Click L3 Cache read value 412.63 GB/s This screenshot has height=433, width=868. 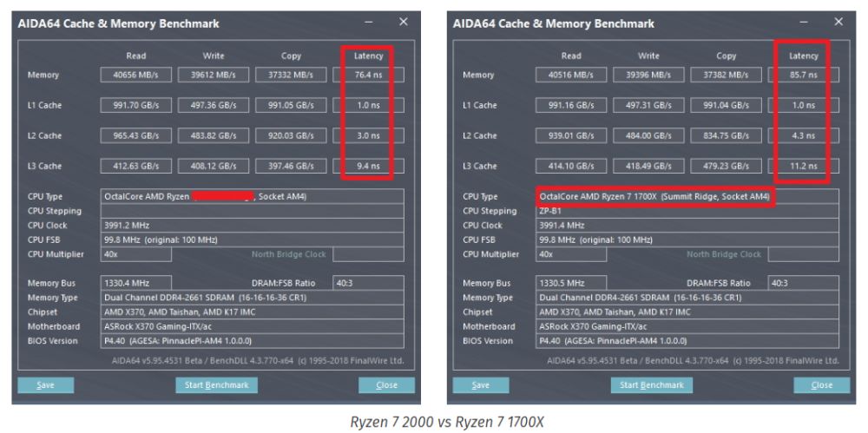point(135,166)
